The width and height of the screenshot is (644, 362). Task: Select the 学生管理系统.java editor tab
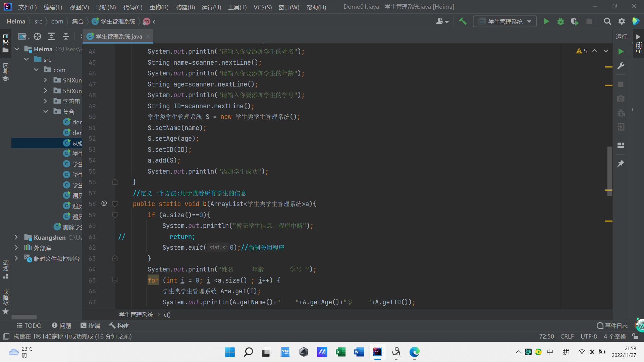(x=119, y=36)
